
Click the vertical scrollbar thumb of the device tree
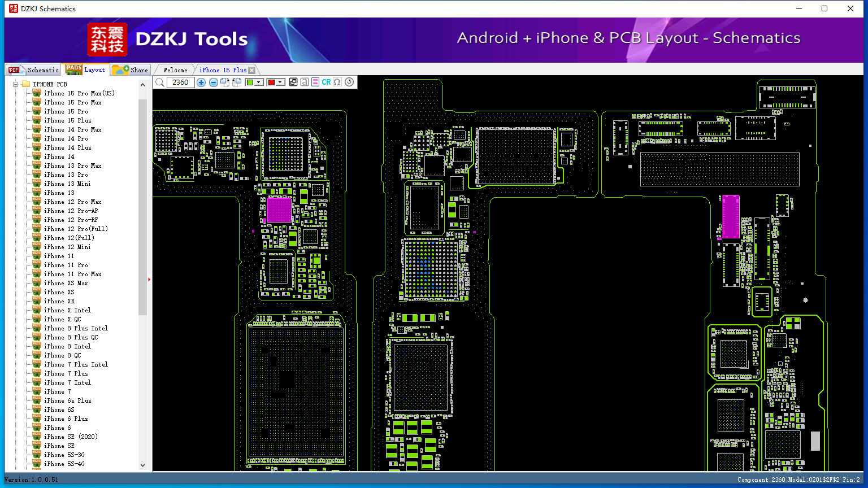tap(142, 207)
